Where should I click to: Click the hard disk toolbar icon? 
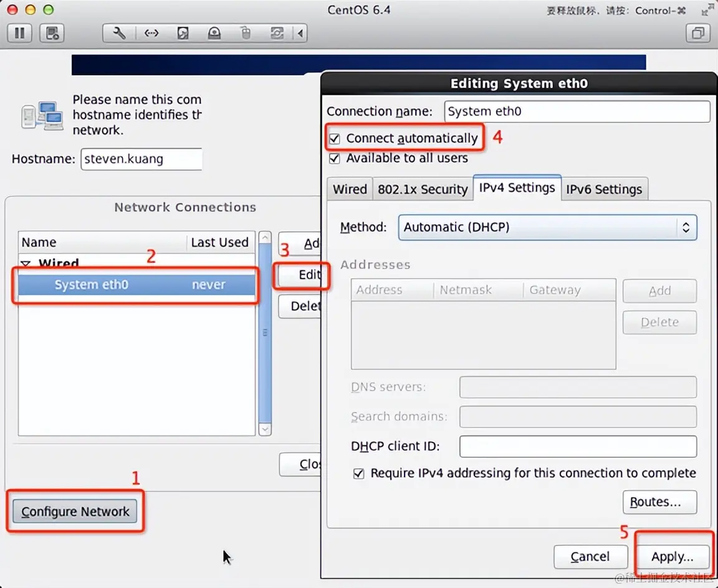[183, 33]
